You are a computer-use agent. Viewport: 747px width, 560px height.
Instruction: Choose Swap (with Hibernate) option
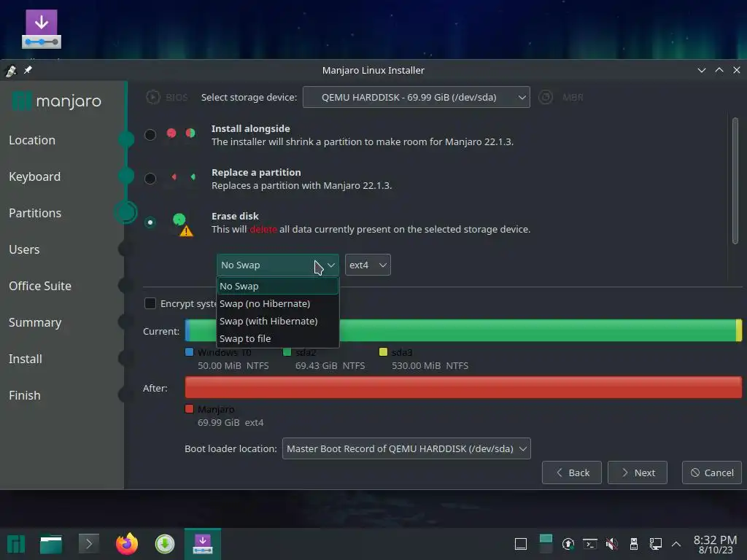pyautogui.click(x=278, y=321)
